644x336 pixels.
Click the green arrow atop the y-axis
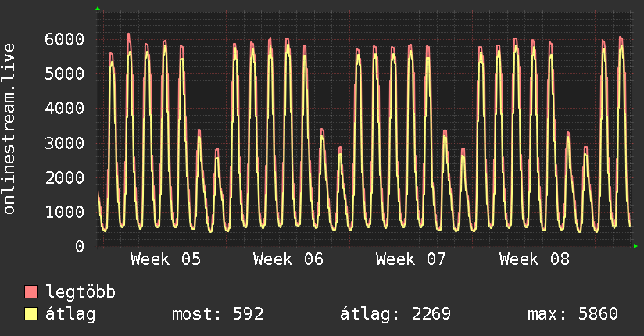pos(98,9)
